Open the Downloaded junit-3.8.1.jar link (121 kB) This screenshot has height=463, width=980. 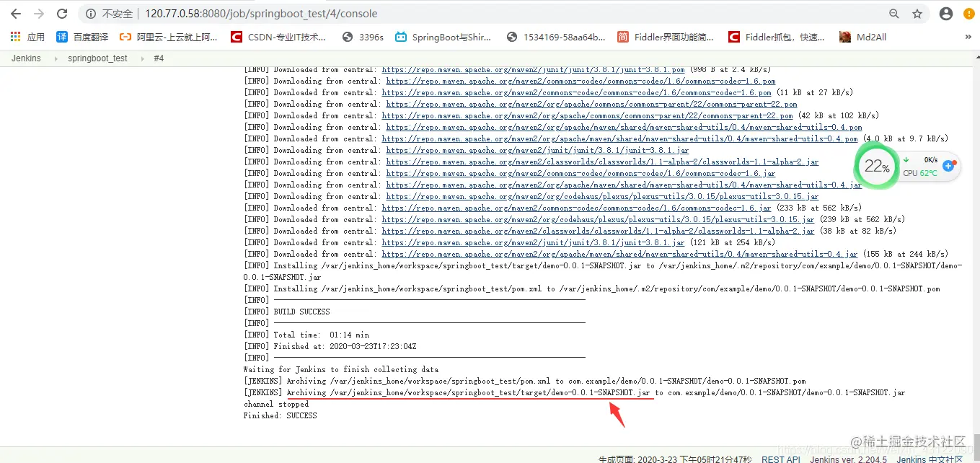(533, 243)
